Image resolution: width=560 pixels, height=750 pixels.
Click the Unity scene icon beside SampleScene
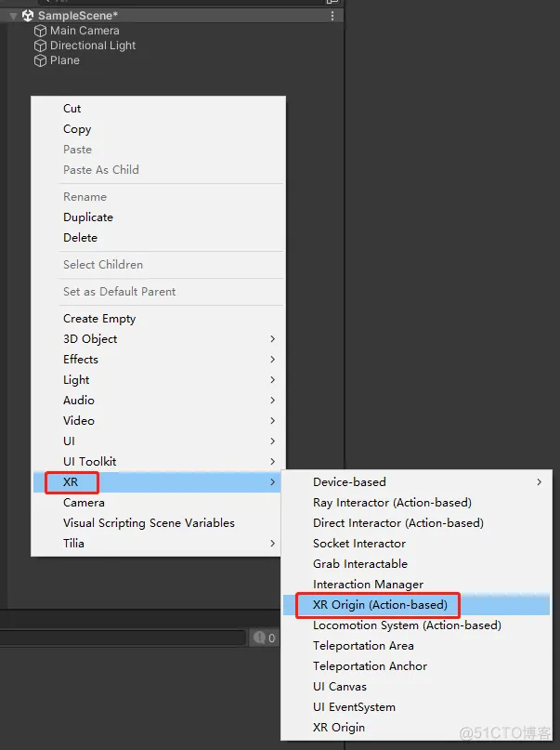[x=28, y=16]
